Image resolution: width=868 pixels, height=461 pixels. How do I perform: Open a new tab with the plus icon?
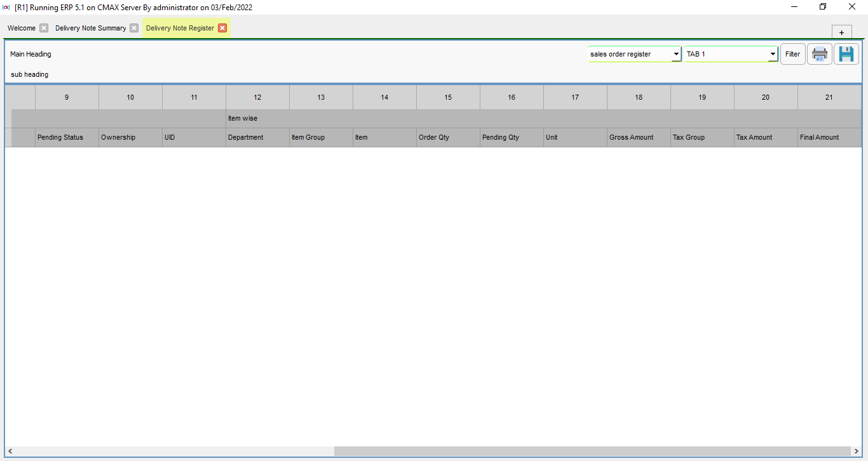[841, 32]
